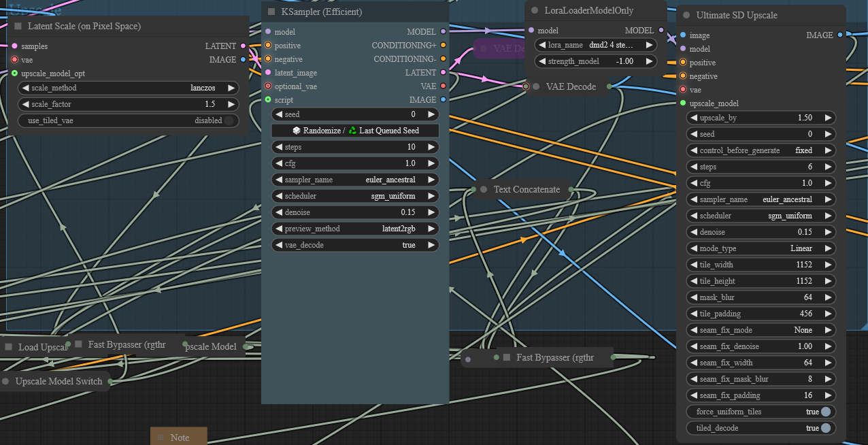Collapse the KSampler (Efficient) node
Viewport: 868px width, 445px height.
[x=271, y=12]
